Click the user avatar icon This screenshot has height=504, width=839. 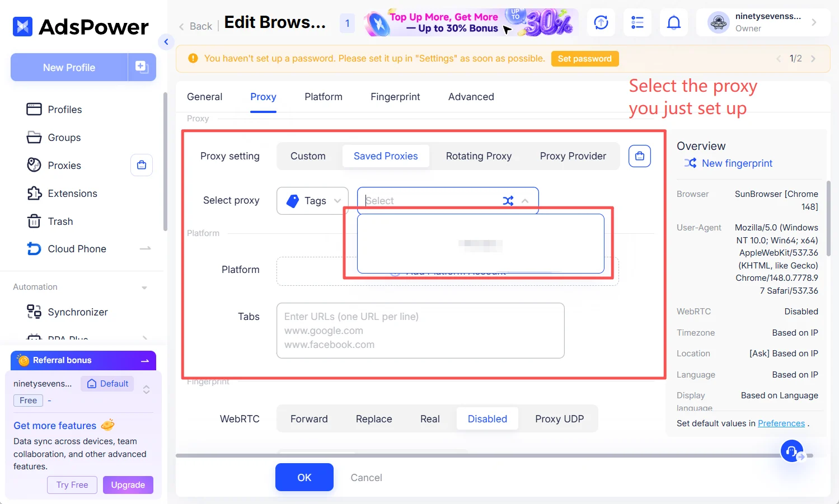click(x=718, y=22)
